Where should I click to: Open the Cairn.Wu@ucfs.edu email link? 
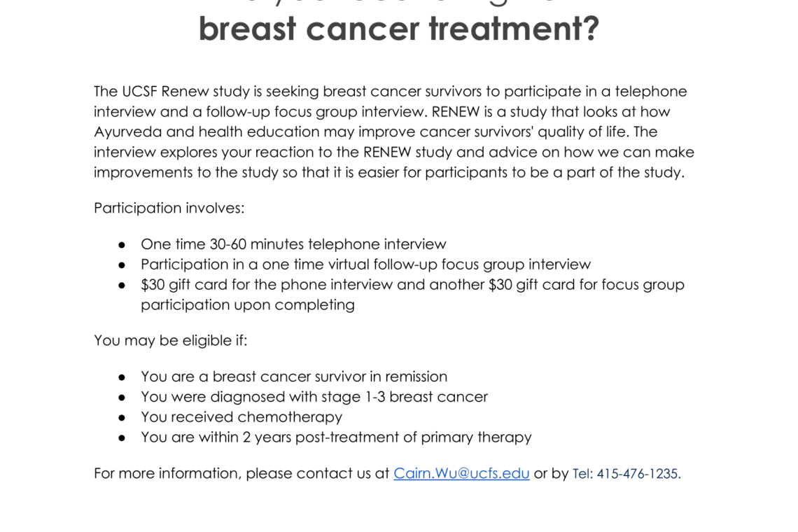click(x=461, y=473)
